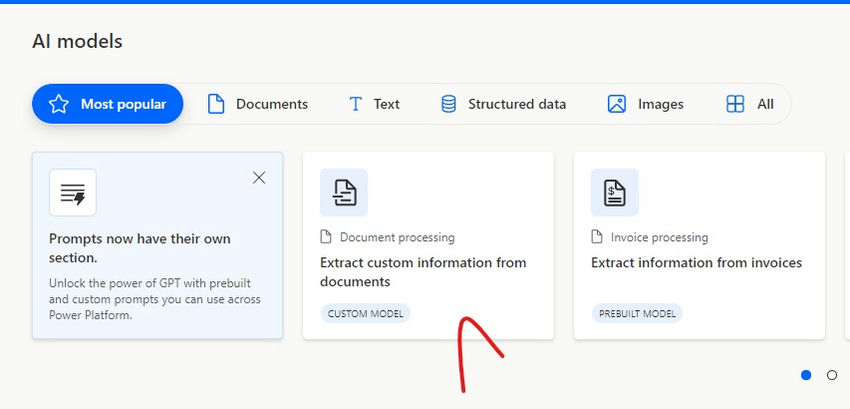Click the Prompts now have their own section card
Viewport: 850px width, 409px height.
[157, 246]
